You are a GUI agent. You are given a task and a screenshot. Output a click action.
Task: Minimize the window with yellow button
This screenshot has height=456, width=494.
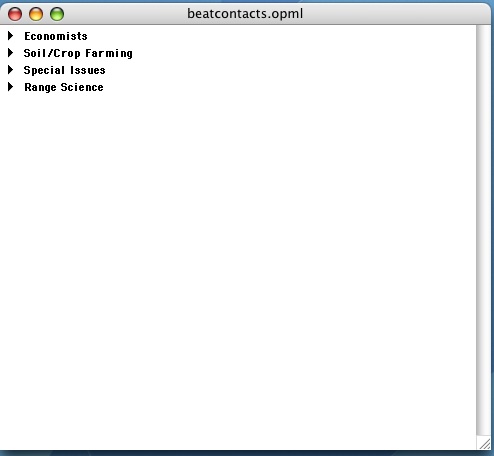click(x=36, y=14)
